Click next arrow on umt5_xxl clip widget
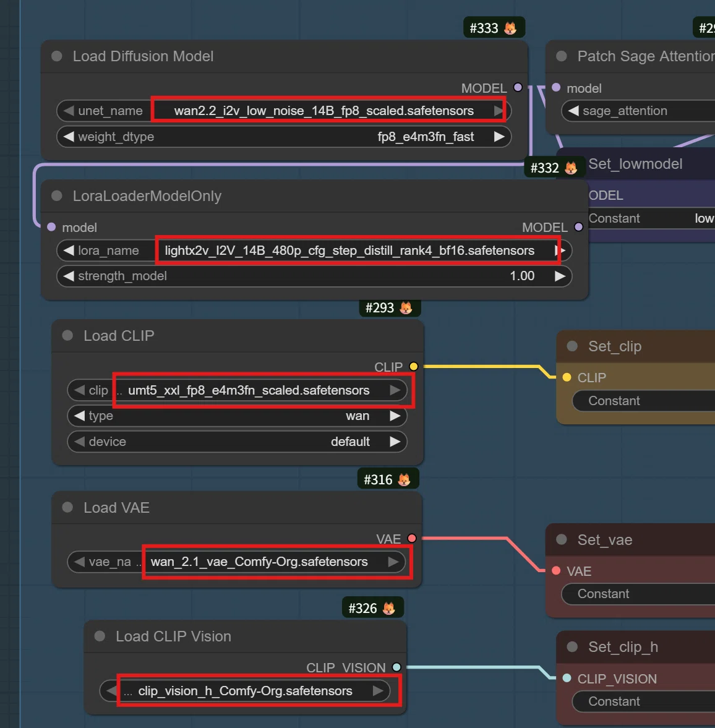715x728 pixels. pos(395,390)
